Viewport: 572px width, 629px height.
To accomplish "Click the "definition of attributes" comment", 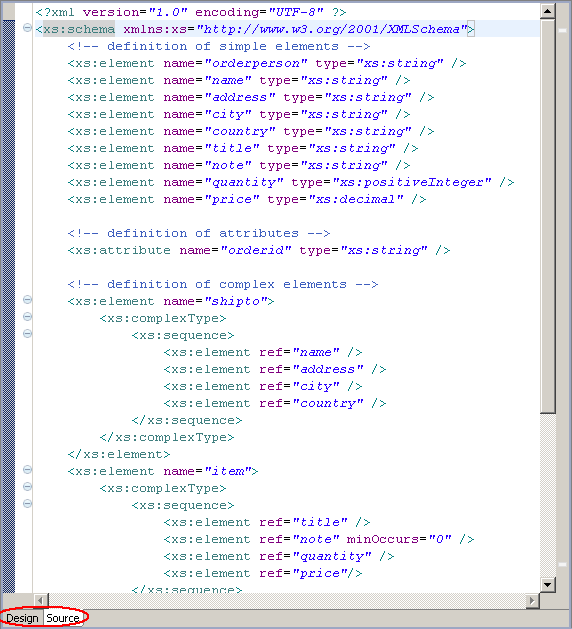I will click(199, 233).
